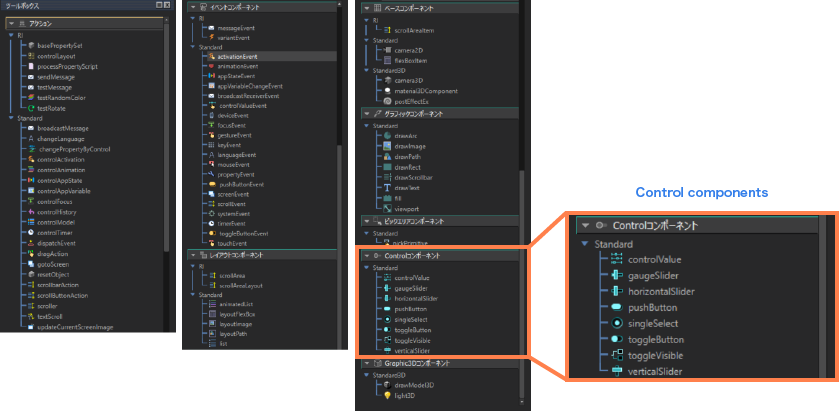The height and width of the screenshot is (411, 840).
Task: Collapse the イベントコンポーネント section
Action: pos(191,8)
